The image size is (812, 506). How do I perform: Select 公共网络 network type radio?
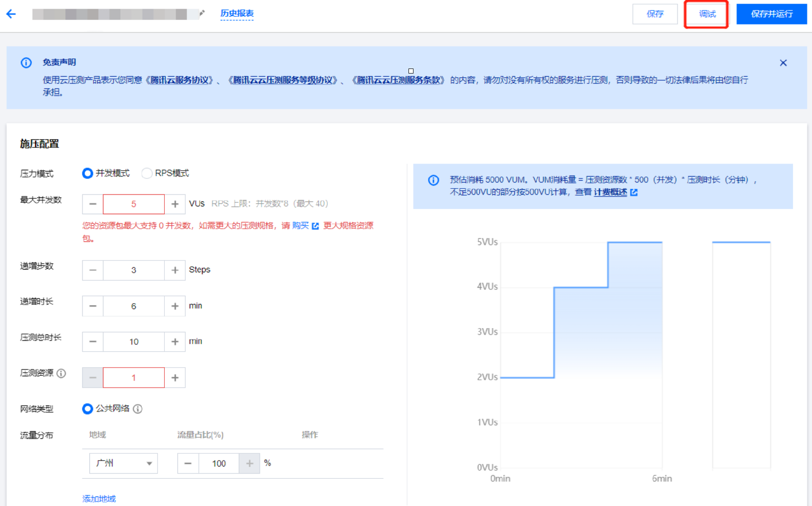(x=88, y=409)
